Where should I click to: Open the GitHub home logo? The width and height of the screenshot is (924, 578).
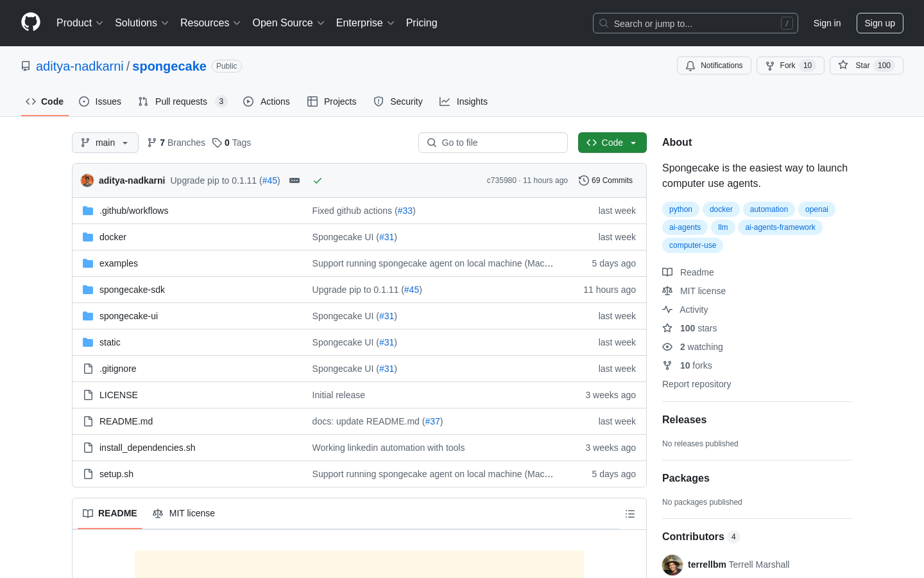(x=31, y=22)
